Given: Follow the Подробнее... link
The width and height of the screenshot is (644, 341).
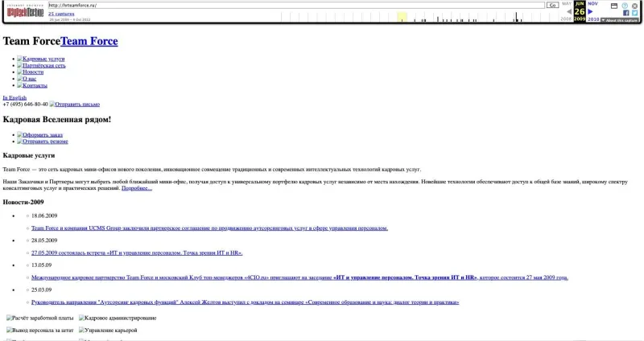Looking at the screenshot, I should (137, 188).
